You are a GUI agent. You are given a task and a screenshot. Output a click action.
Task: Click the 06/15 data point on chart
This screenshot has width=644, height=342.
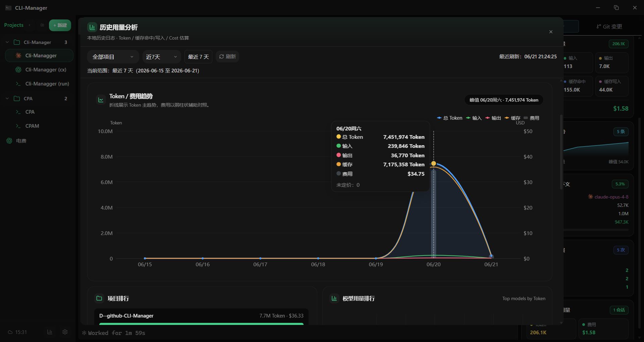pyautogui.click(x=145, y=258)
